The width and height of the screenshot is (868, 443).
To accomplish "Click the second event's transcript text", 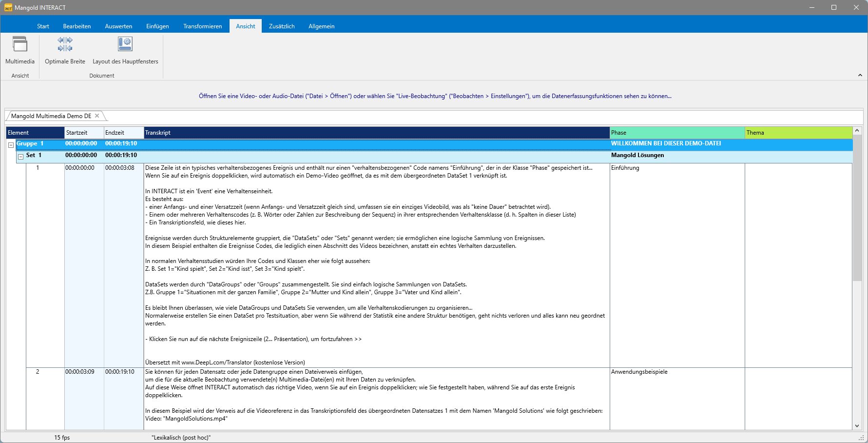I will [x=377, y=399].
